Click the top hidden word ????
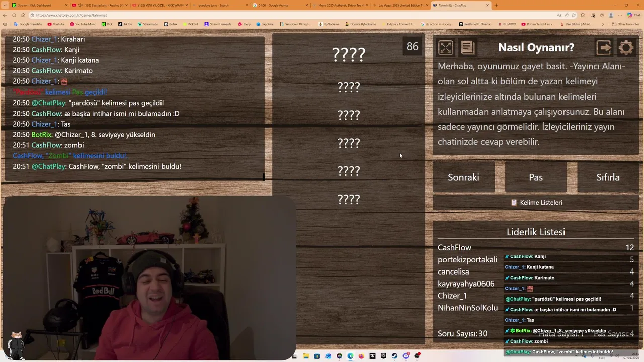Viewport: 644px width, 362px height. [349, 54]
